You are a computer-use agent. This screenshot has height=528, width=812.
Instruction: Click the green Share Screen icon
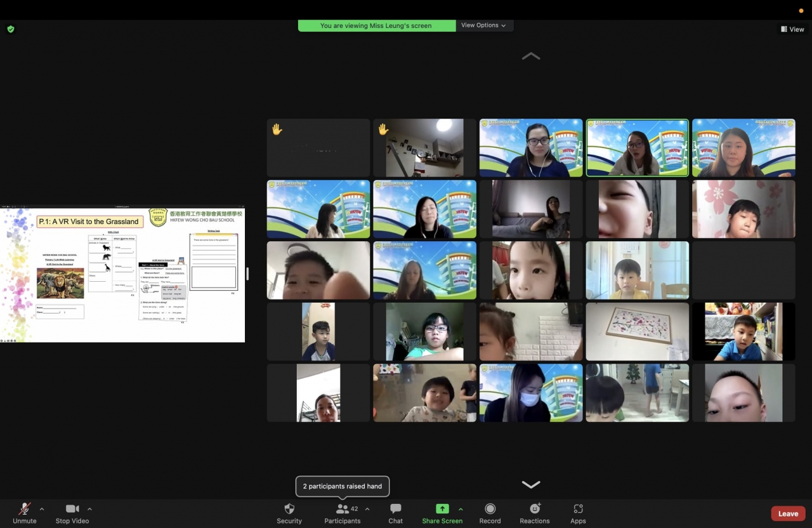point(442,509)
